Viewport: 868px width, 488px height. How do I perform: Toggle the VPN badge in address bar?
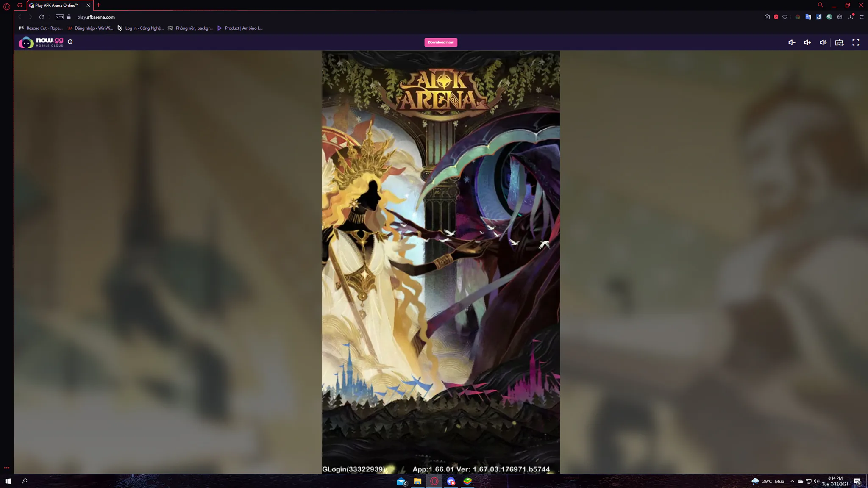click(x=60, y=17)
